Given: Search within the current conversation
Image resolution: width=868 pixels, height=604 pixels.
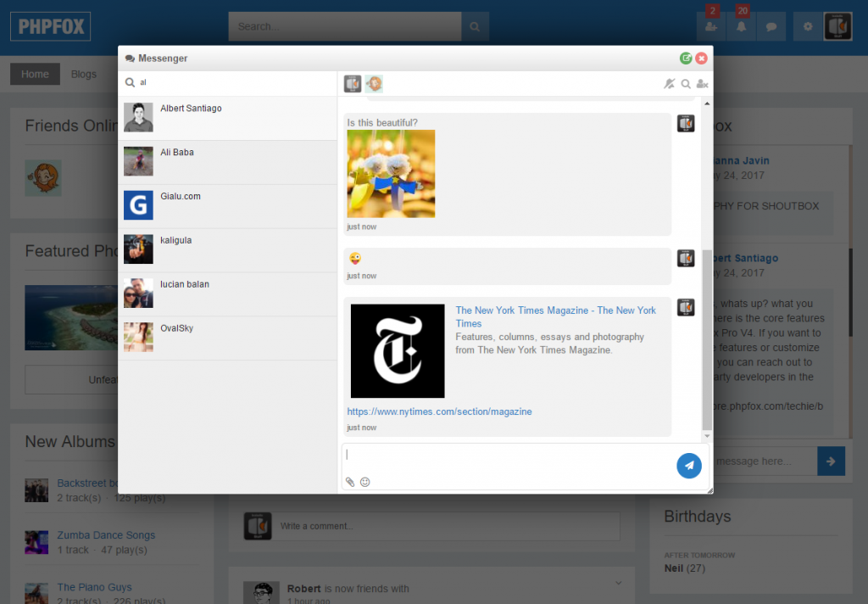Looking at the screenshot, I should [x=685, y=83].
